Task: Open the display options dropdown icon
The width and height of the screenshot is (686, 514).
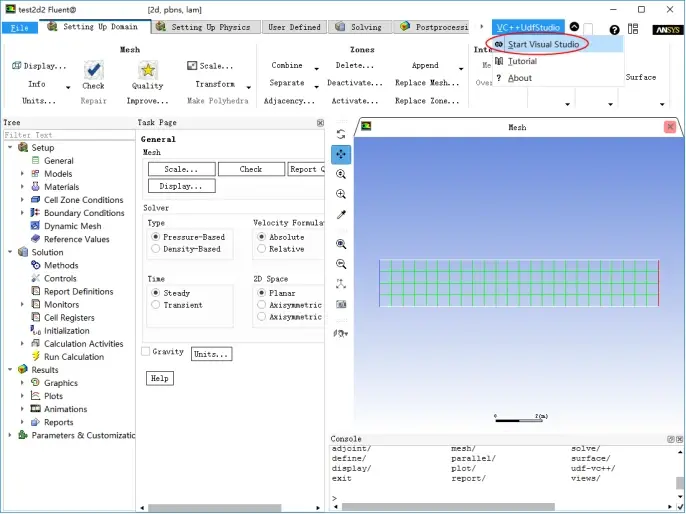Action: [x=341, y=333]
